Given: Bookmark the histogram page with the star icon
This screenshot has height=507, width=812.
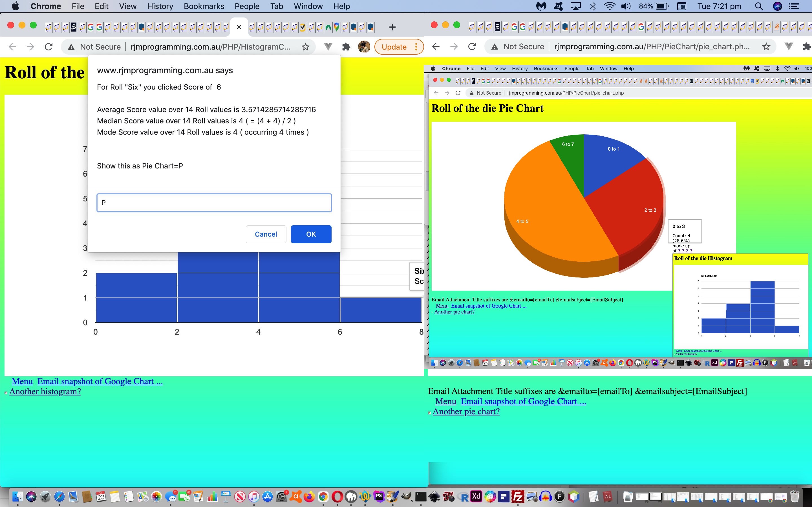Looking at the screenshot, I should point(305,47).
